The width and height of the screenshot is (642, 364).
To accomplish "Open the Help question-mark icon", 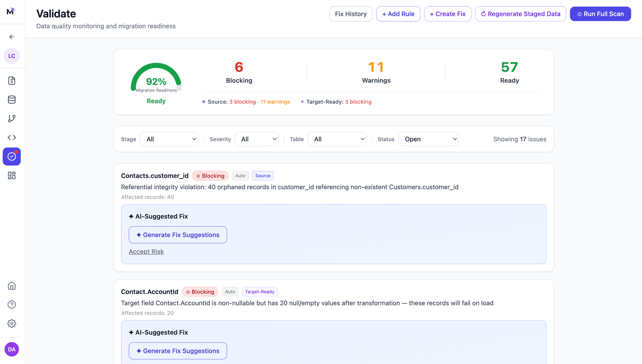I will tap(12, 305).
